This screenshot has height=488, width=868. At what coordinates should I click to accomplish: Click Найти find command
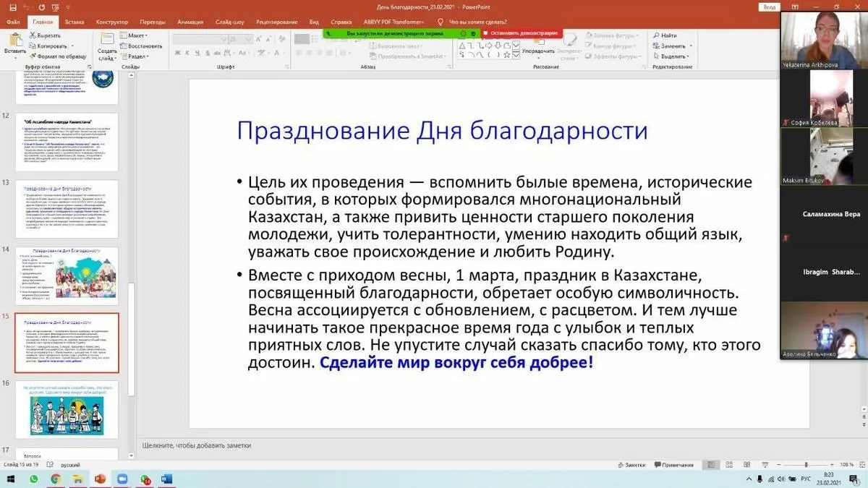click(665, 35)
